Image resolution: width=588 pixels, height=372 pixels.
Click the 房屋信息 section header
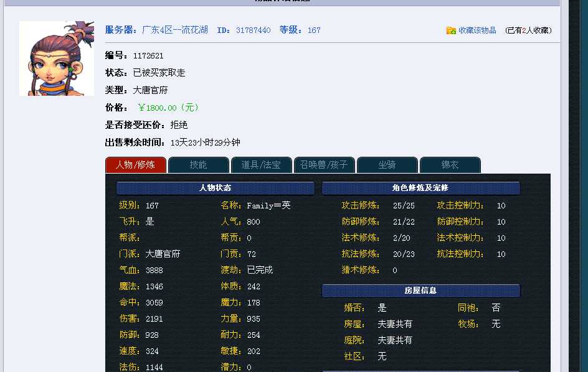coord(420,291)
